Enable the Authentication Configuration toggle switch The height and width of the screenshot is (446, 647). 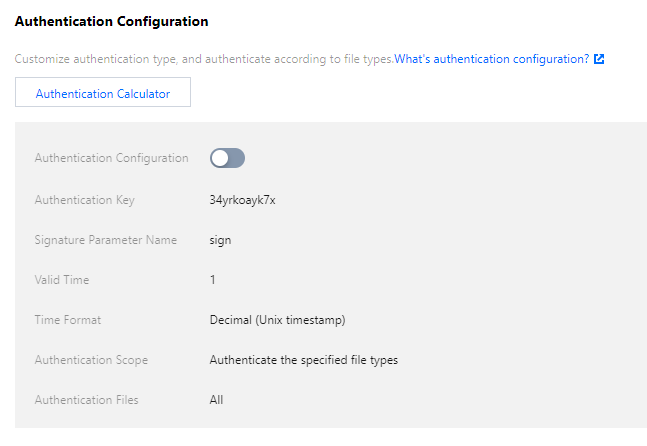[227, 158]
